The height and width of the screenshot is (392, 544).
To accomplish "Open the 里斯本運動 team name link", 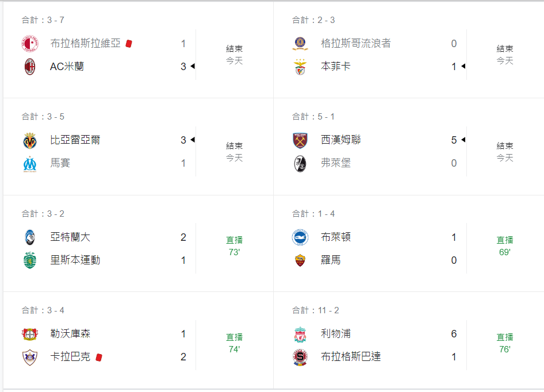I will click(75, 260).
